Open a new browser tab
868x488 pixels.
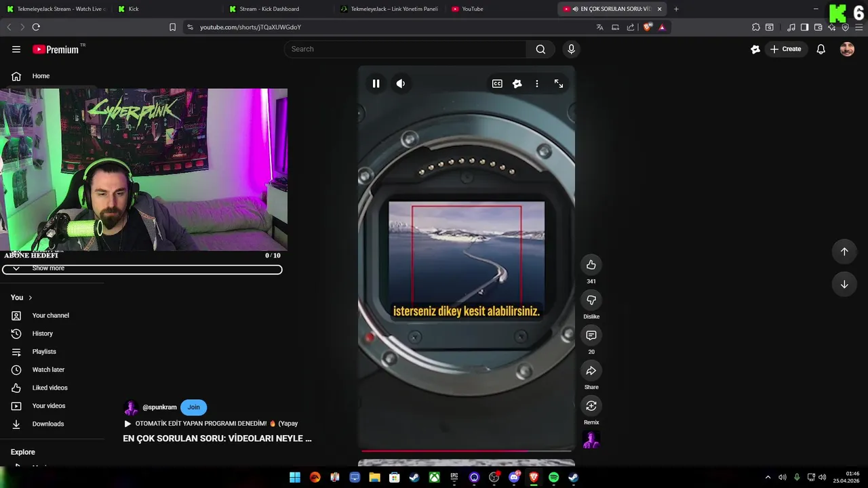tap(676, 9)
